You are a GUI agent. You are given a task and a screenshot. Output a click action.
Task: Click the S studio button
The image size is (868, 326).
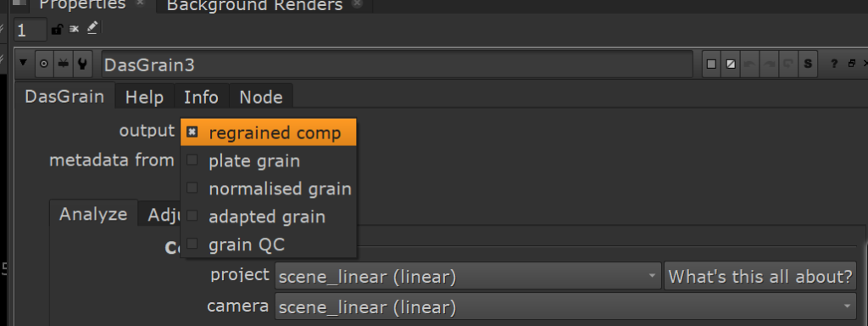click(x=808, y=65)
